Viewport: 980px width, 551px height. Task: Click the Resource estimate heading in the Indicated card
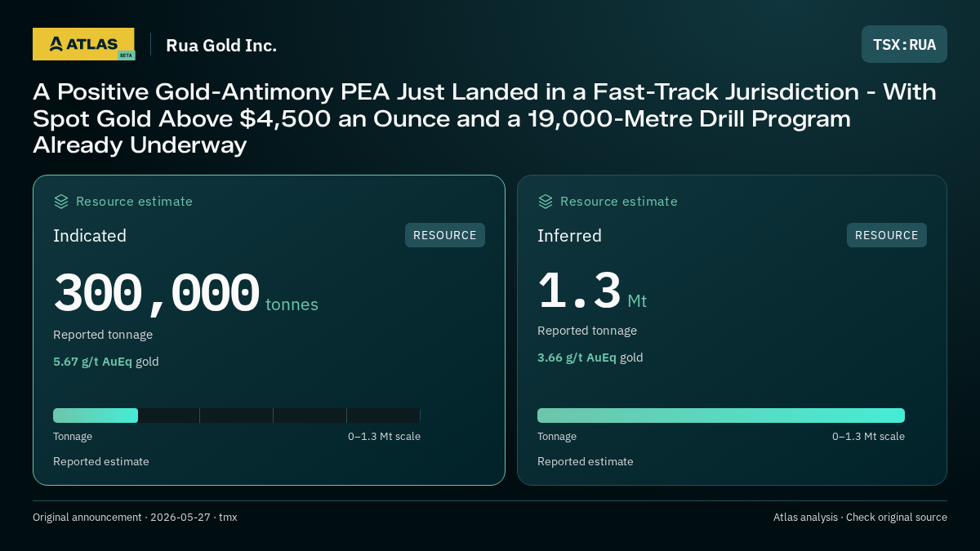134,202
